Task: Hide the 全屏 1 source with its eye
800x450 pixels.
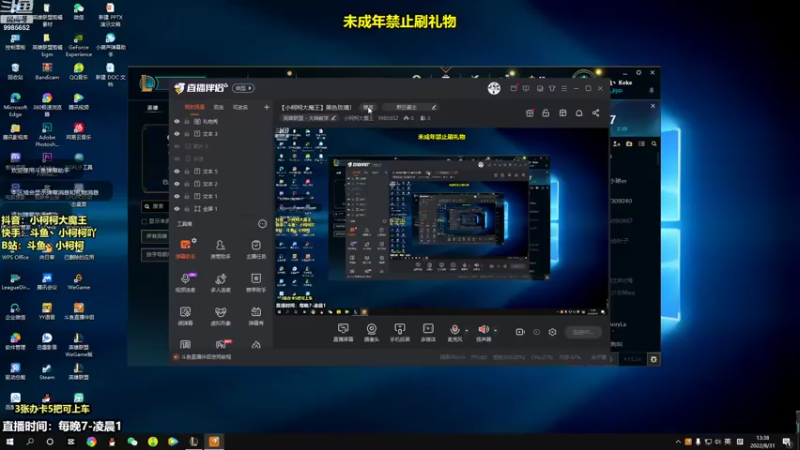Action: click(177, 209)
